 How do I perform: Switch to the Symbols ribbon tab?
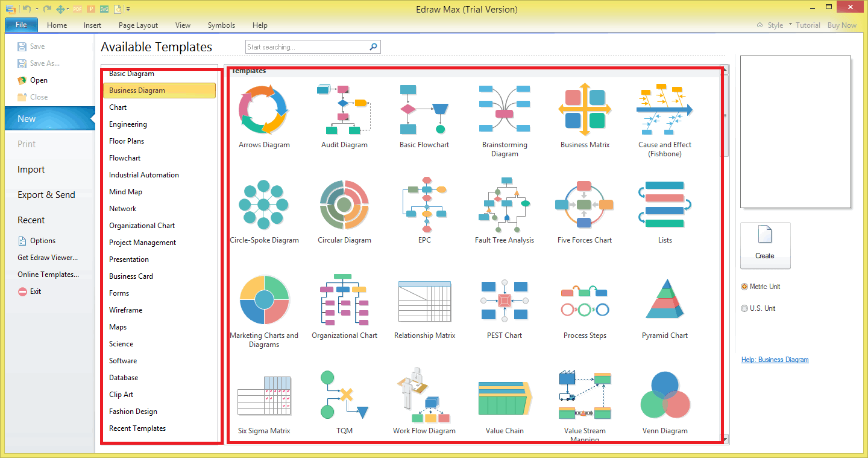[221, 25]
